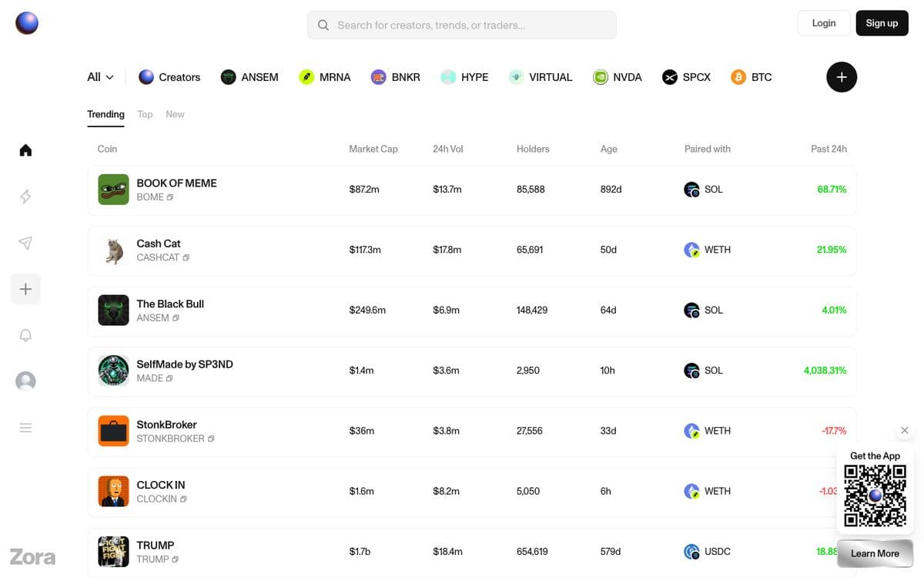This screenshot has height=578, width=924.
Task: Copy the CASHCAT ticker icon
Action: [186, 257]
